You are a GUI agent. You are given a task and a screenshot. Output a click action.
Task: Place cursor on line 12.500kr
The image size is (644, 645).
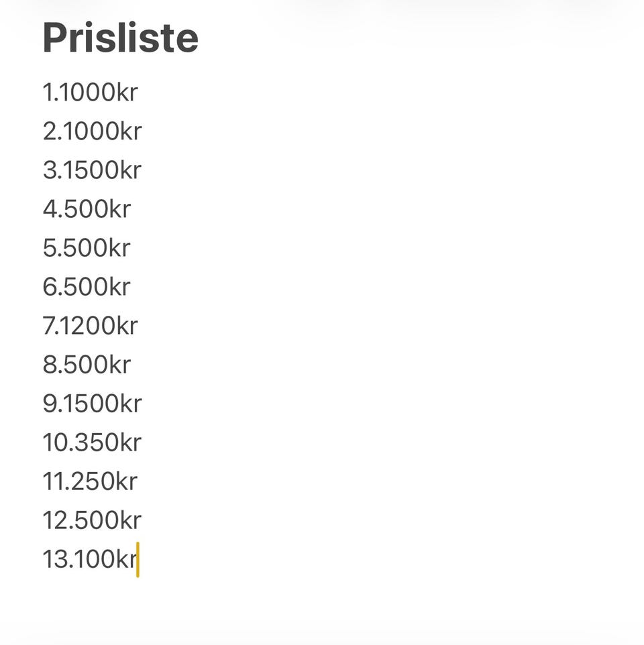(92, 520)
